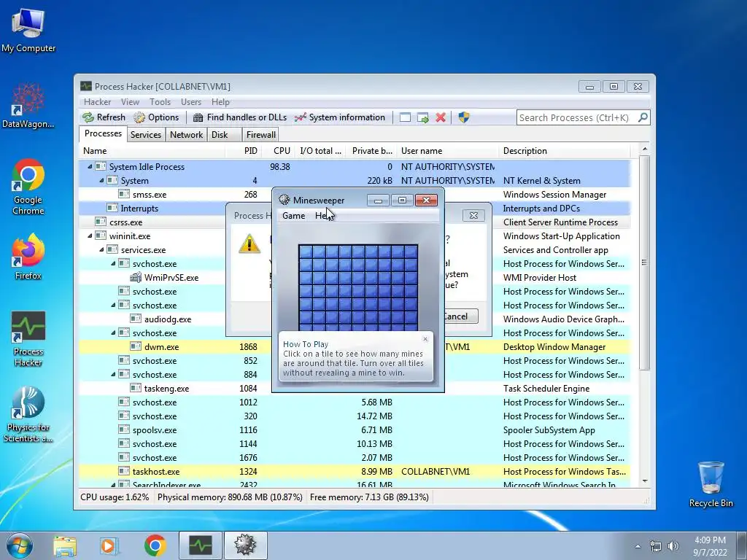Open System information from toolbar
747x560 pixels.
pos(340,117)
